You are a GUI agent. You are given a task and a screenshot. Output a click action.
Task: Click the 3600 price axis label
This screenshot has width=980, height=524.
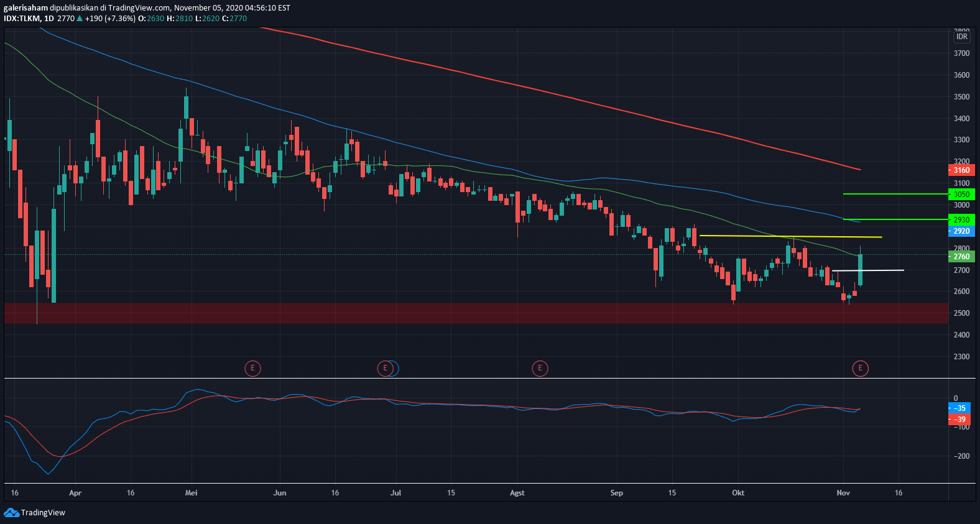click(961, 75)
